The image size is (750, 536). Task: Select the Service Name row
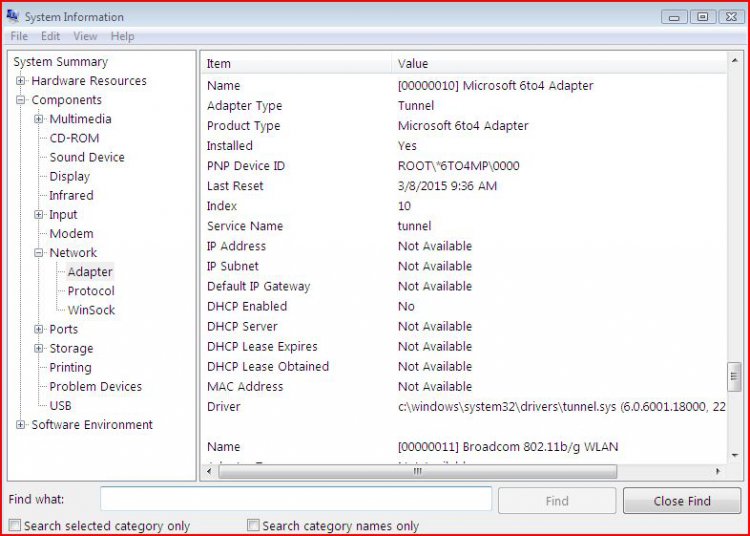point(463,226)
